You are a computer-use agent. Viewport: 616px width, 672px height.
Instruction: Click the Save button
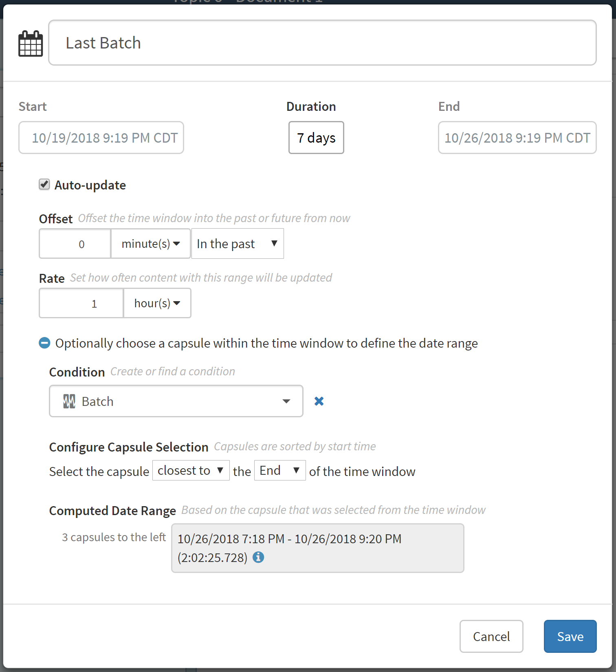pos(570,637)
